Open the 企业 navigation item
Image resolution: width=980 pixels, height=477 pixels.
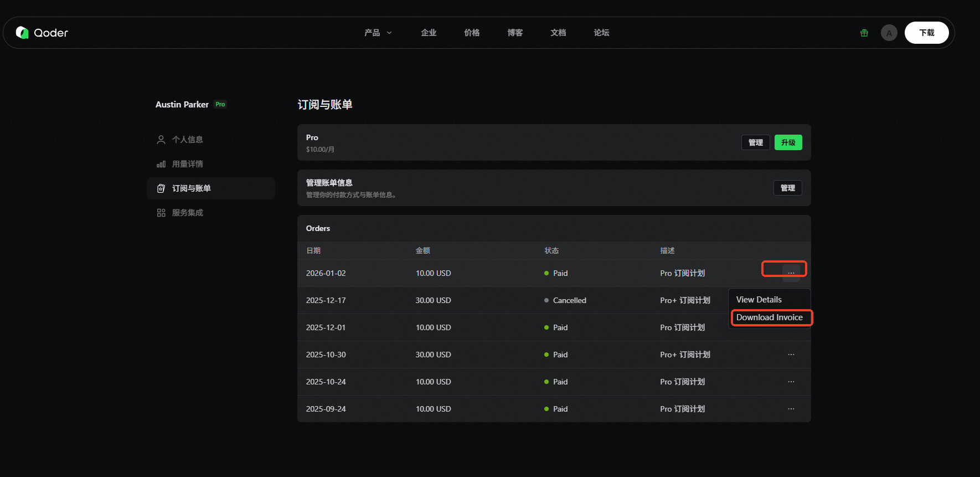pyautogui.click(x=429, y=33)
